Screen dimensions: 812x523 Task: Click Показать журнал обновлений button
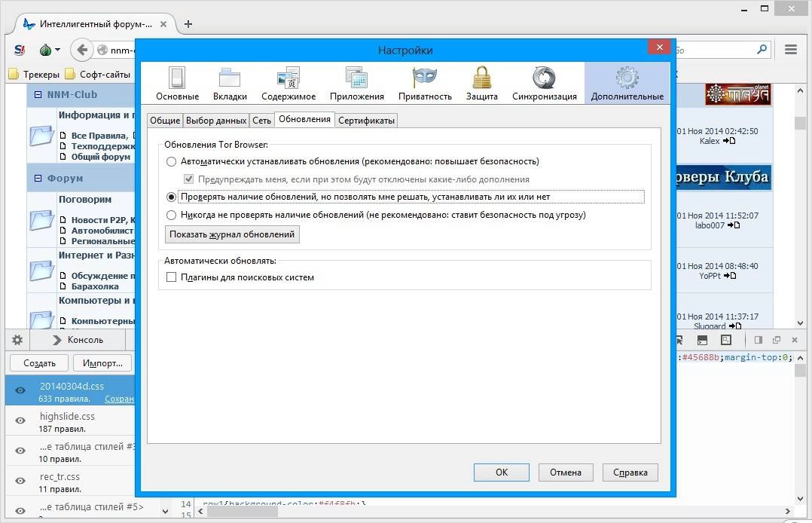(x=232, y=234)
